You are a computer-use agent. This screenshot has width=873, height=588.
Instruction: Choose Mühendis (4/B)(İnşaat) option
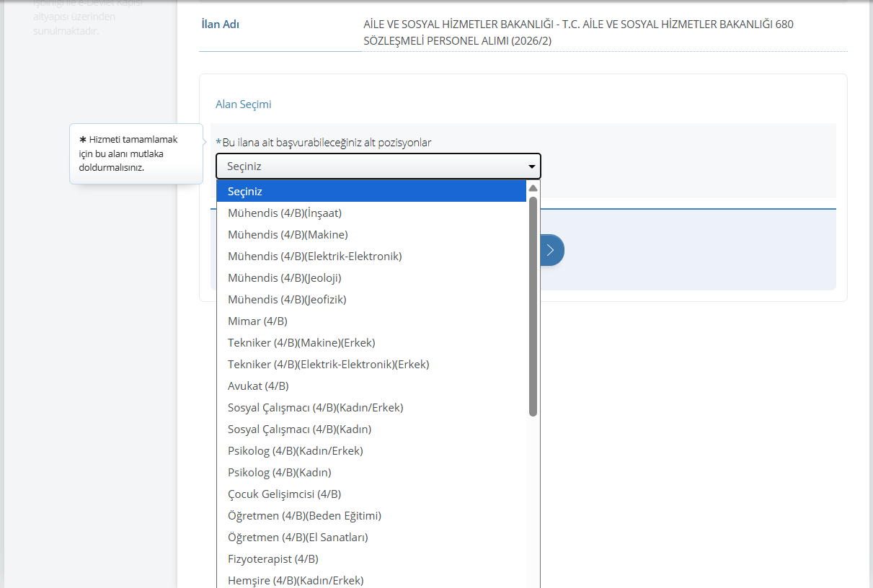click(372, 213)
